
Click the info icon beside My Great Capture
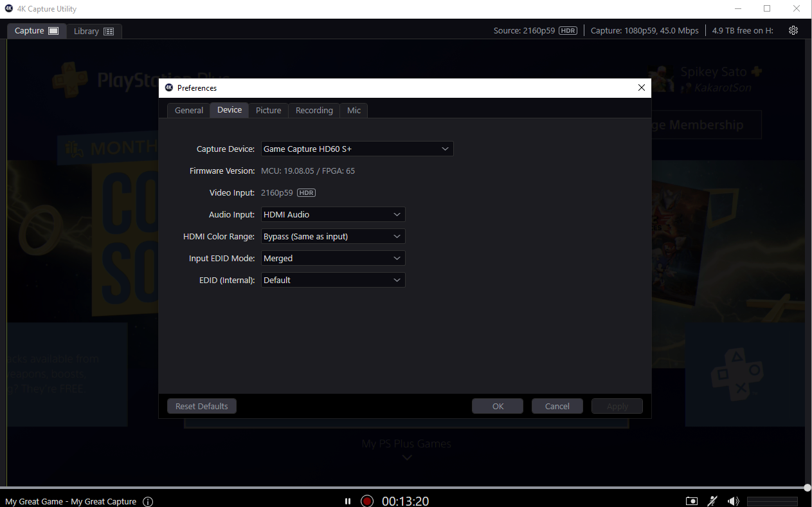(148, 501)
